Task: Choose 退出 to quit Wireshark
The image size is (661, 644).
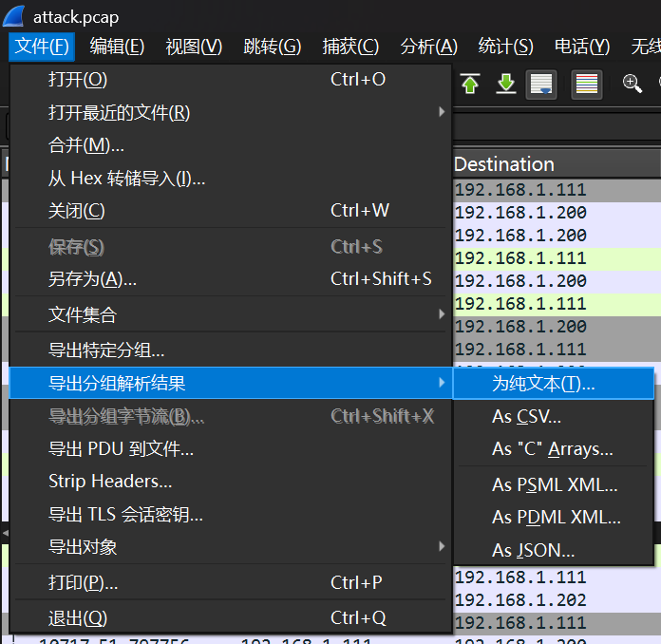Action: [78, 618]
